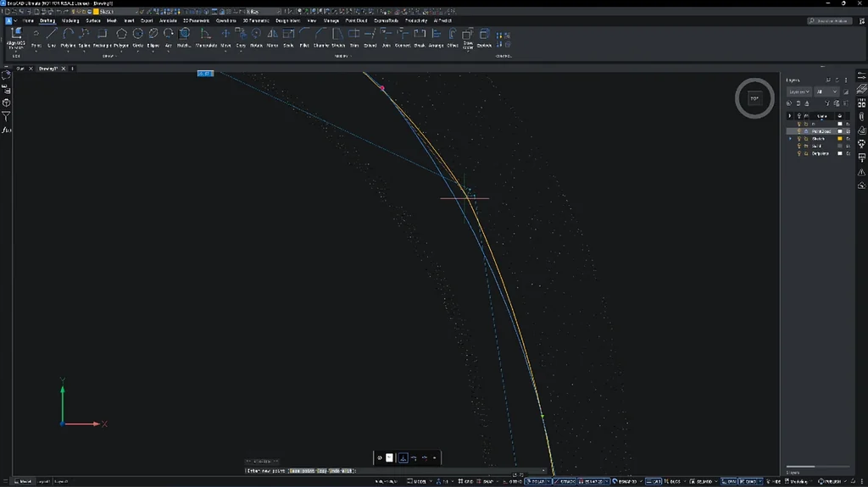This screenshot has width=868, height=487.
Task: Open the Surface ribbon tab
Action: 93,20
